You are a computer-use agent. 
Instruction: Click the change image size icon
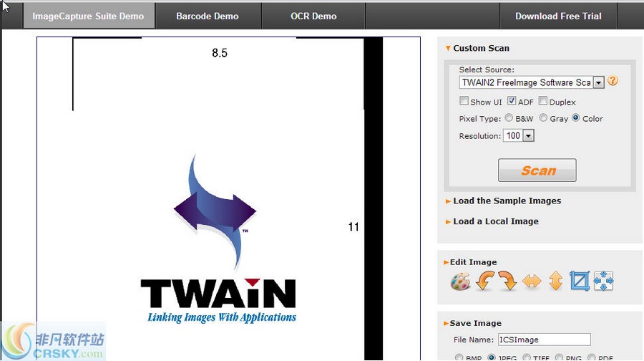point(603,281)
